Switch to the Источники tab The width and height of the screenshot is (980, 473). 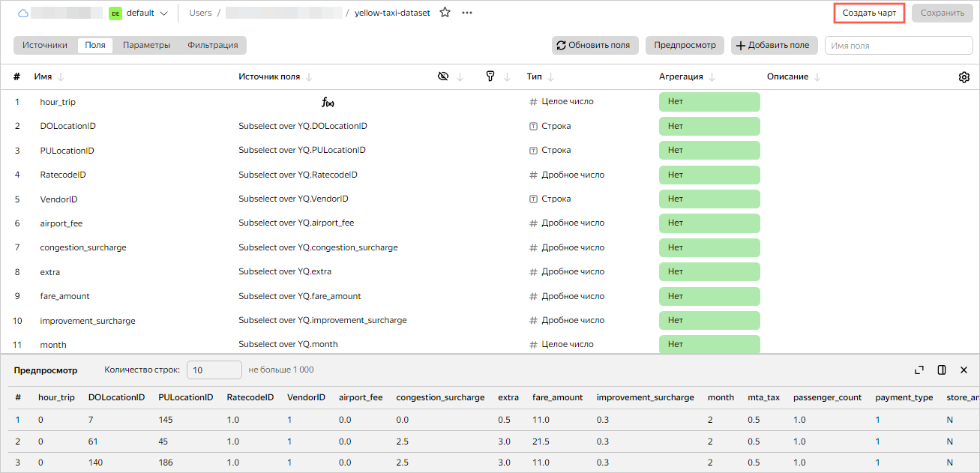pos(45,45)
